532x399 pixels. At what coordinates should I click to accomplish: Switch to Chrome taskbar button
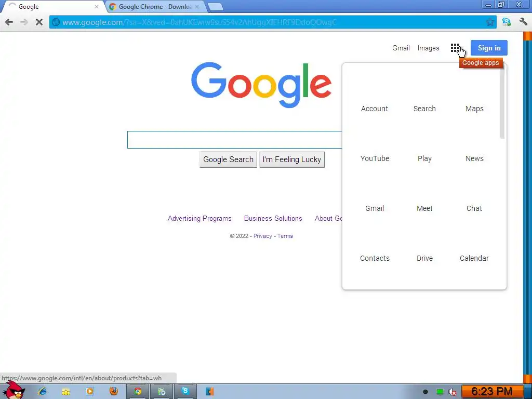tap(137, 391)
